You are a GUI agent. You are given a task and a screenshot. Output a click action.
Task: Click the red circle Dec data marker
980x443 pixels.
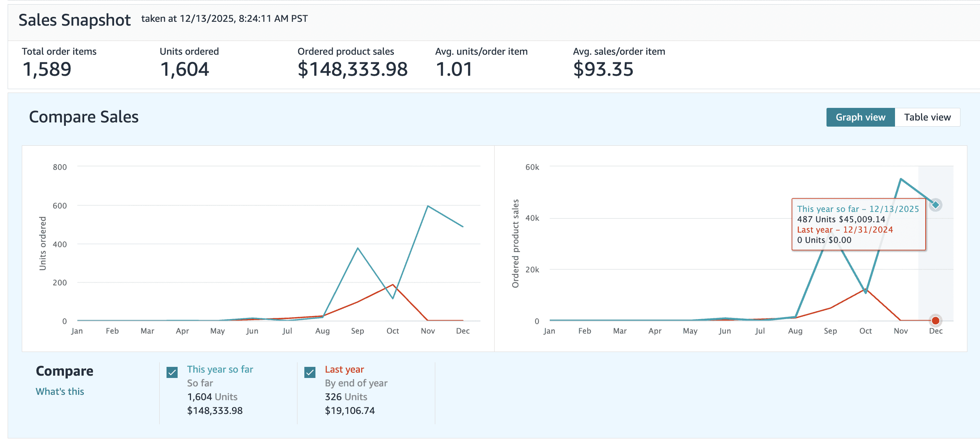point(936,321)
